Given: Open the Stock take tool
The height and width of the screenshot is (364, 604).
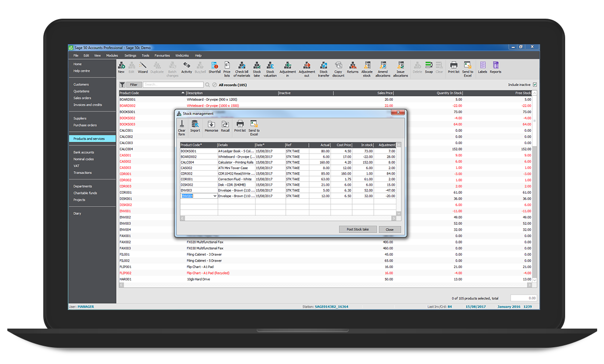Looking at the screenshot, I should tap(257, 68).
